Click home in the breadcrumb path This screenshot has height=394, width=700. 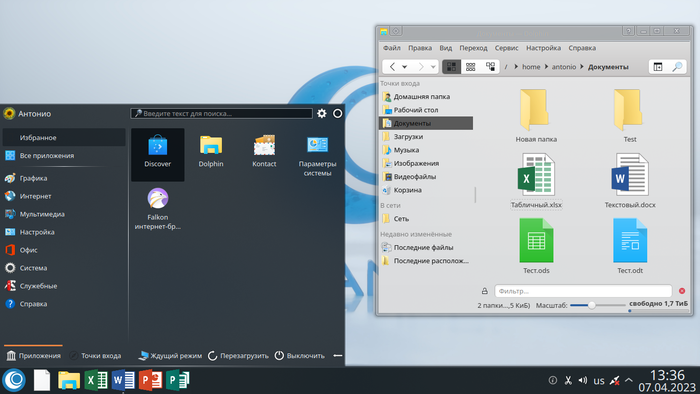[531, 67]
